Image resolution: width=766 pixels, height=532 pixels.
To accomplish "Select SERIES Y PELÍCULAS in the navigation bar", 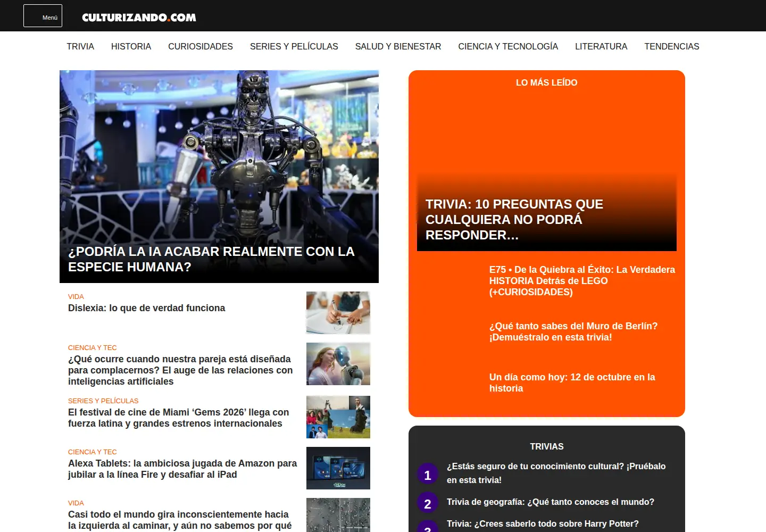I will click(294, 46).
